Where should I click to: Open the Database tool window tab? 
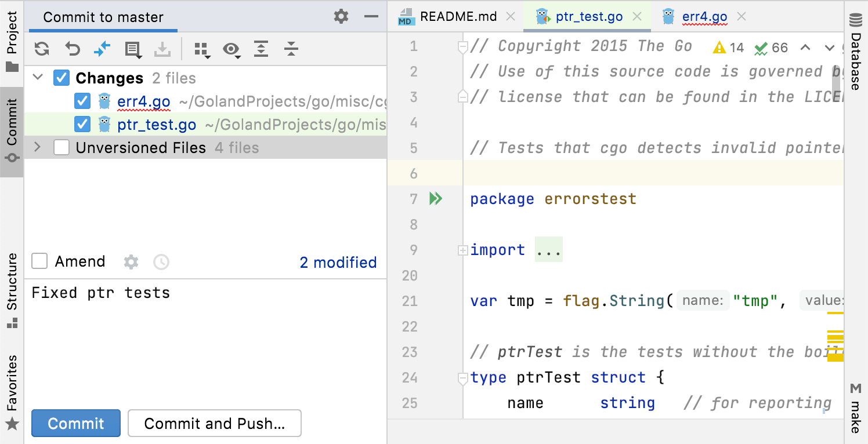click(x=856, y=52)
